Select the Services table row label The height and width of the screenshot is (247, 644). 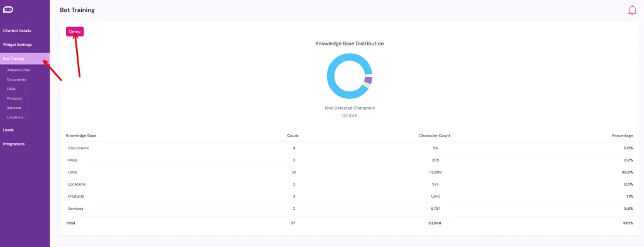point(75,209)
